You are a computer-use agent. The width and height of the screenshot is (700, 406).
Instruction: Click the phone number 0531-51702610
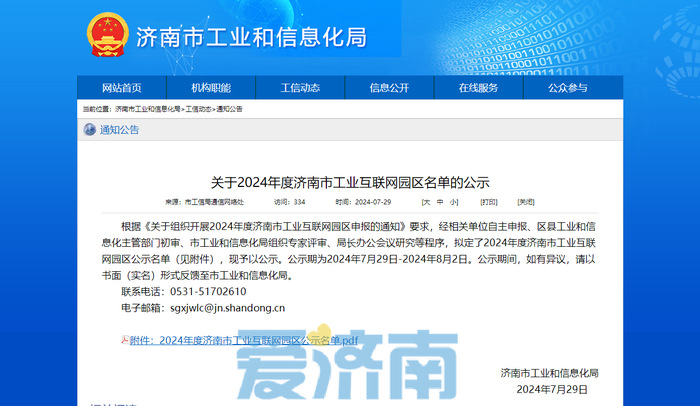point(208,292)
